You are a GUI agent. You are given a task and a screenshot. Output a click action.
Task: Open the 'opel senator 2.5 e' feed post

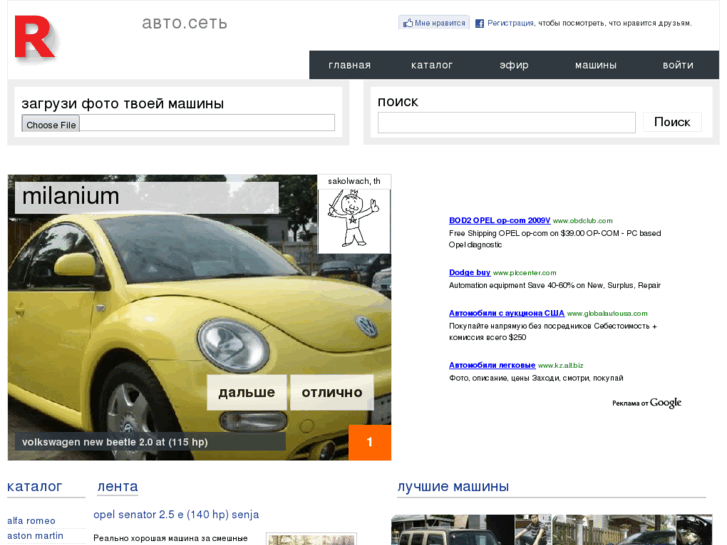(176, 515)
